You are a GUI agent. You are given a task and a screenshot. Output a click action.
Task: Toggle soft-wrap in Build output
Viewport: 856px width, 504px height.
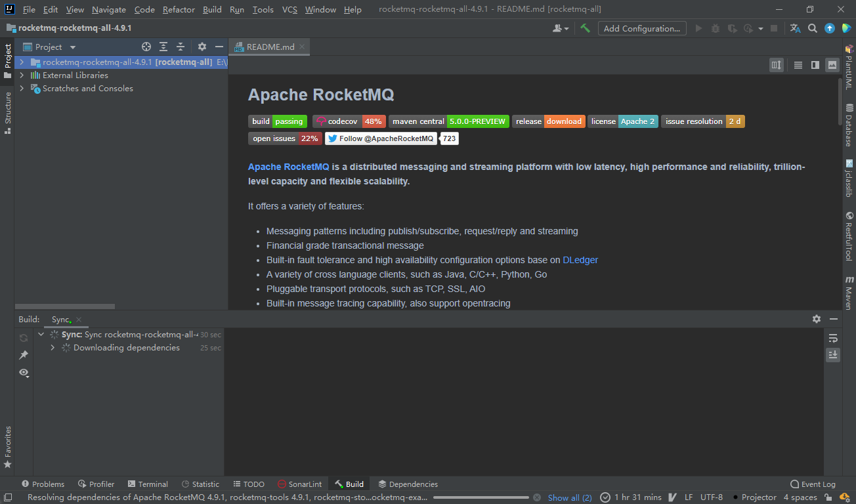833,338
